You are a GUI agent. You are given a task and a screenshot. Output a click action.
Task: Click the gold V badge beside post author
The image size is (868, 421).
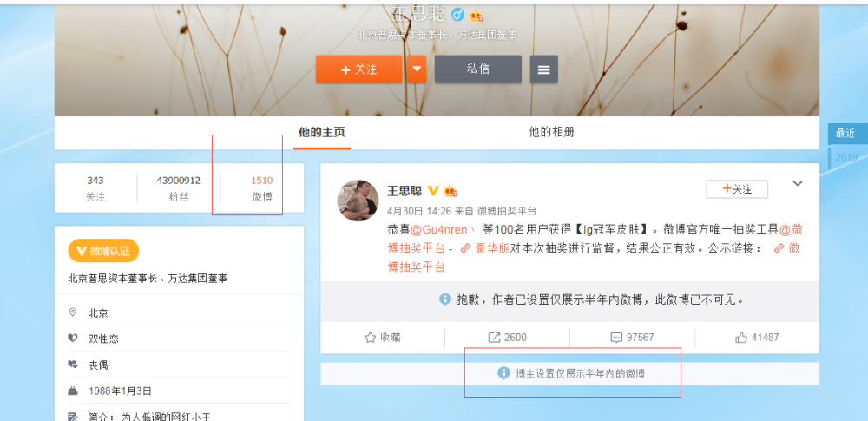tap(433, 191)
